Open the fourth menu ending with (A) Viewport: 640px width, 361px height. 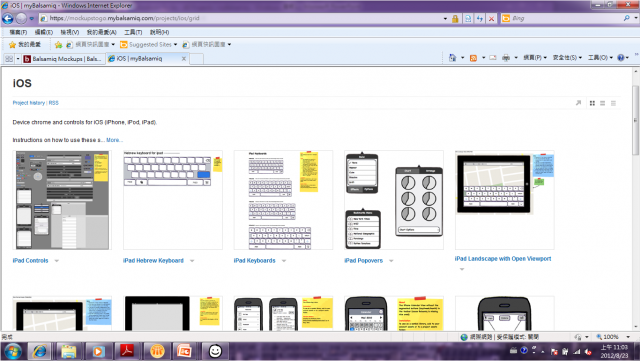click(102, 32)
